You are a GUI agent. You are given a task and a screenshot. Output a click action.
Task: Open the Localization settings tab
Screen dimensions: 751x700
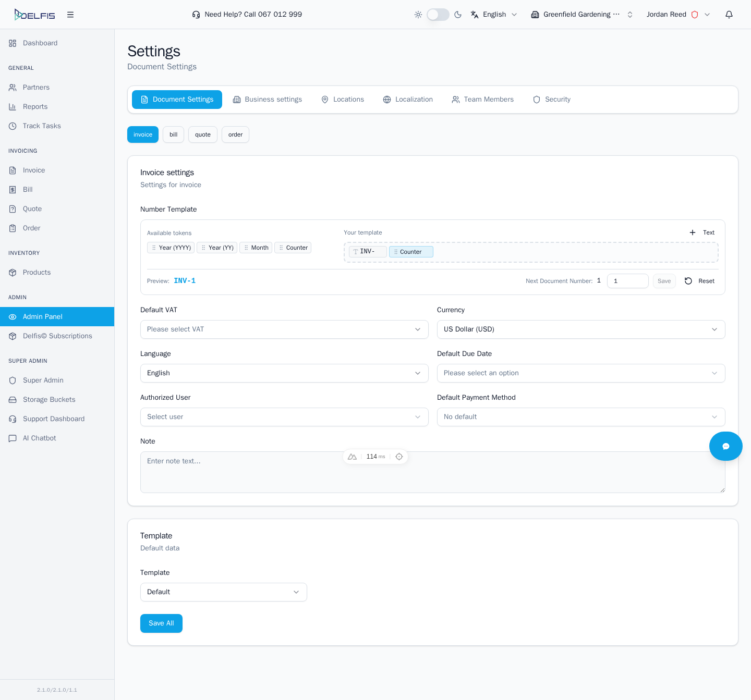pyautogui.click(x=408, y=99)
